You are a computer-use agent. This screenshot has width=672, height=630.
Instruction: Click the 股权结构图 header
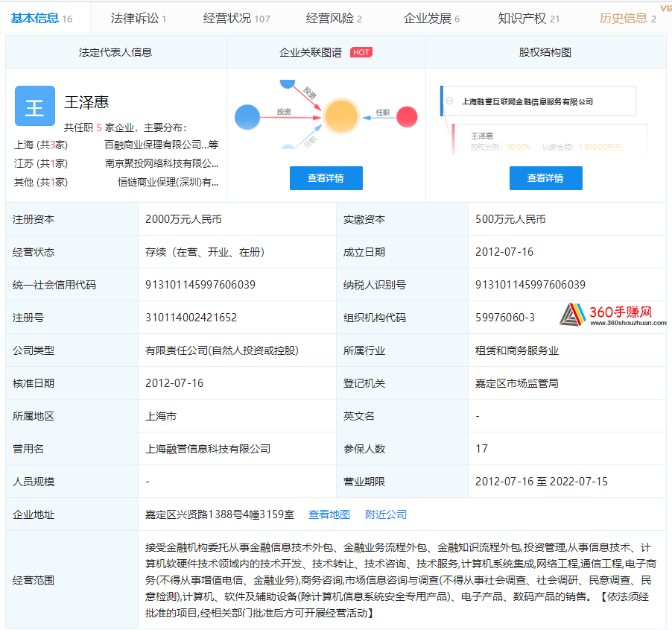545,52
